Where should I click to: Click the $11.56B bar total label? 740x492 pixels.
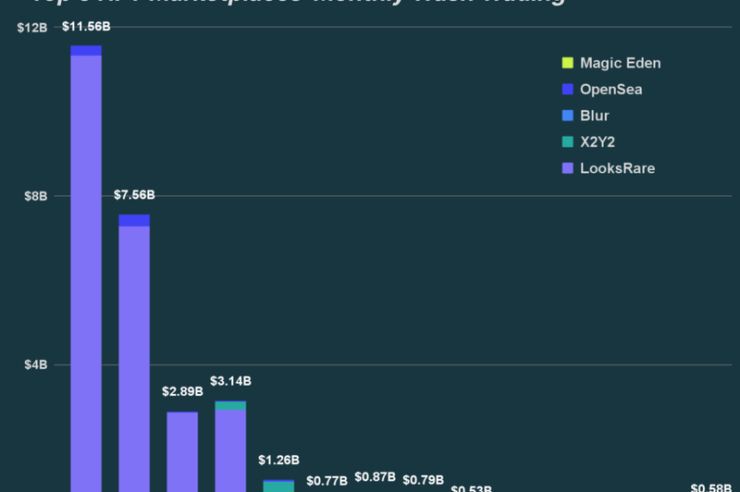tap(86, 26)
